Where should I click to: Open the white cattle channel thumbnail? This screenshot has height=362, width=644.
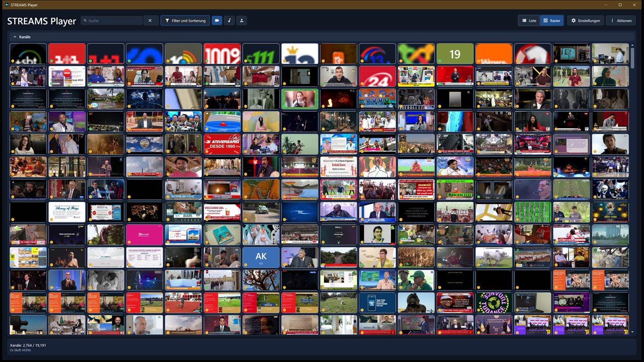(x=494, y=257)
